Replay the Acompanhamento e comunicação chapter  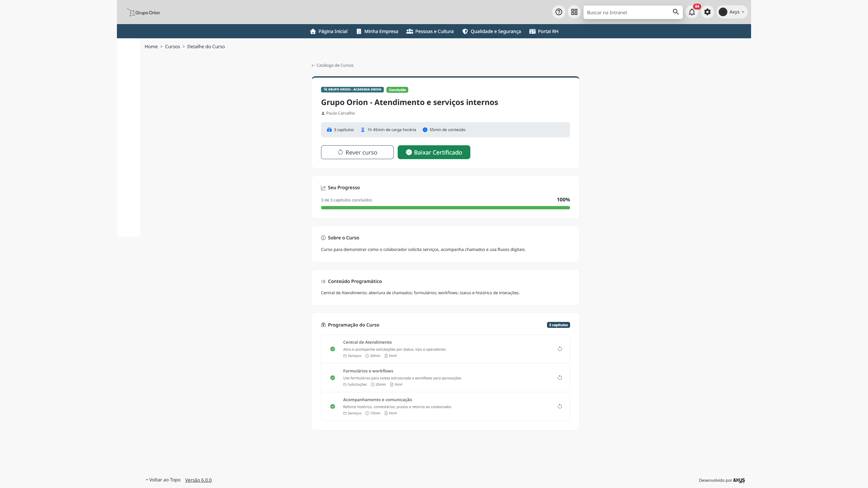click(x=560, y=406)
